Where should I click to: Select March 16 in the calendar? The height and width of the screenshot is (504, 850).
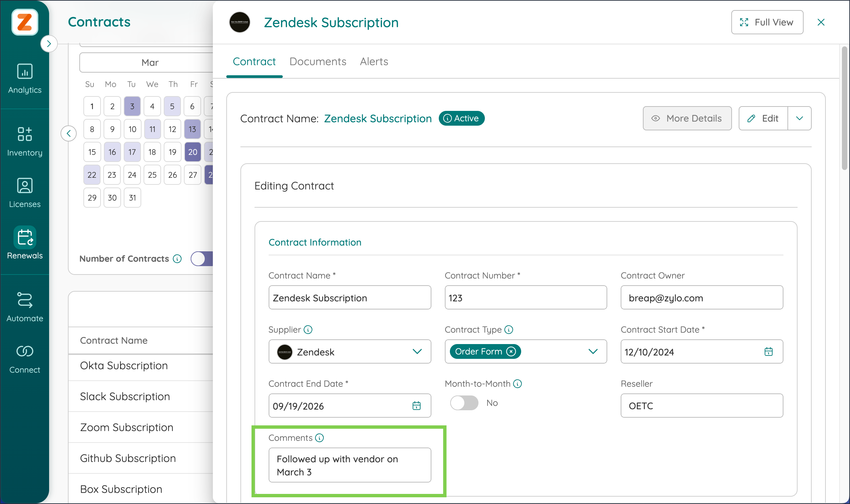click(112, 152)
